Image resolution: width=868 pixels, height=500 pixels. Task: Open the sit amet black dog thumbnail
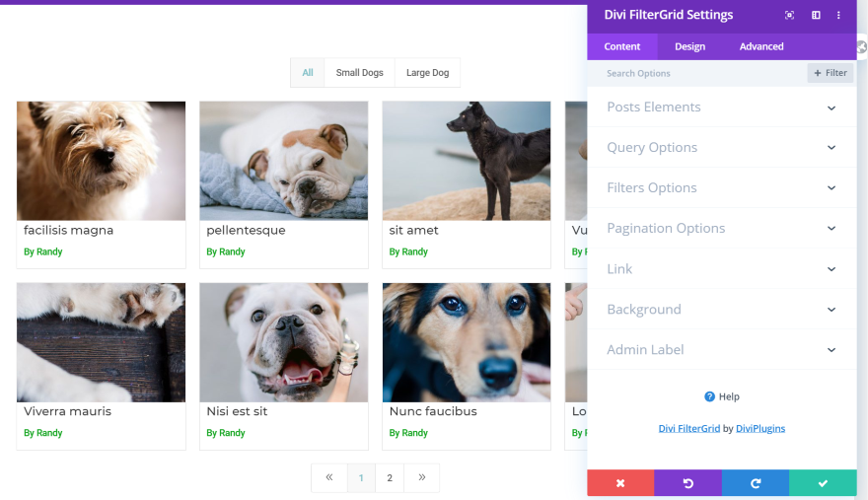click(467, 161)
